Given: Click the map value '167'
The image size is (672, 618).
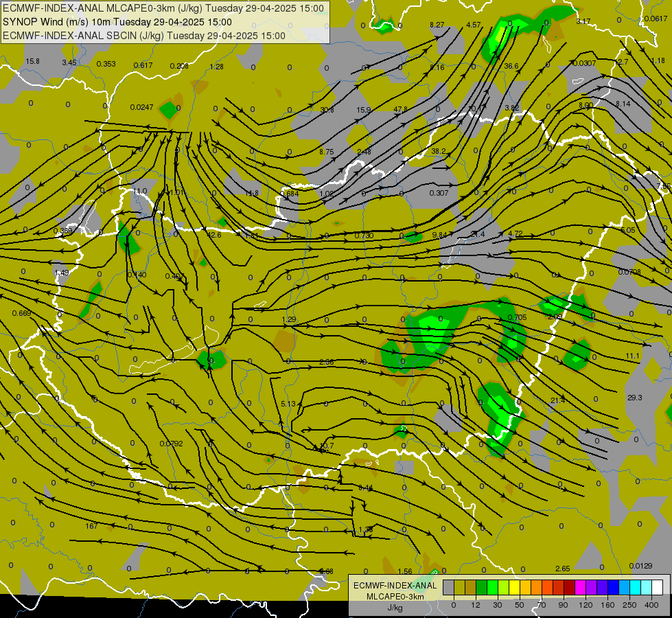Looking at the screenshot, I should pyautogui.click(x=91, y=526).
